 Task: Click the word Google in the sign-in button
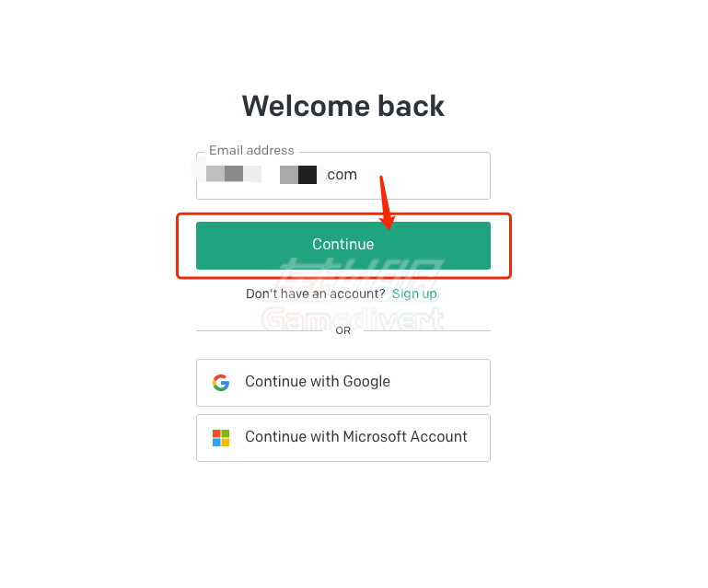[x=366, y=382]
